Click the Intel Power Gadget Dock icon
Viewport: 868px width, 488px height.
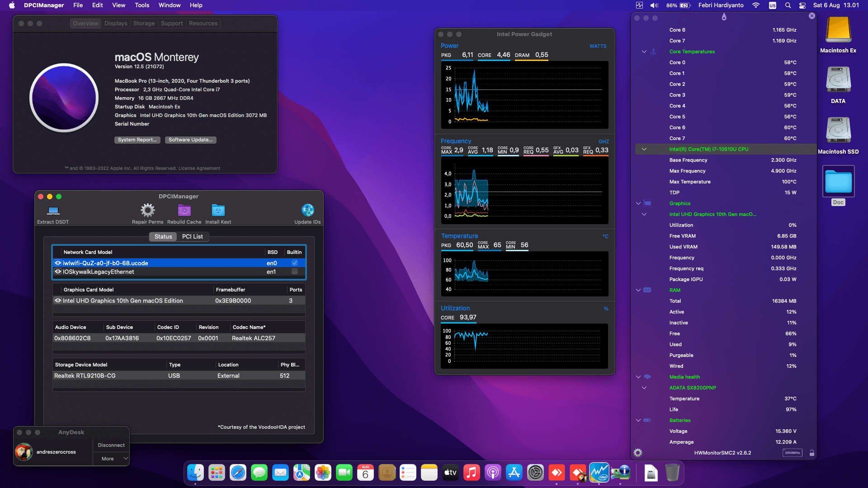pyautogui.click(x=599, y=473)
